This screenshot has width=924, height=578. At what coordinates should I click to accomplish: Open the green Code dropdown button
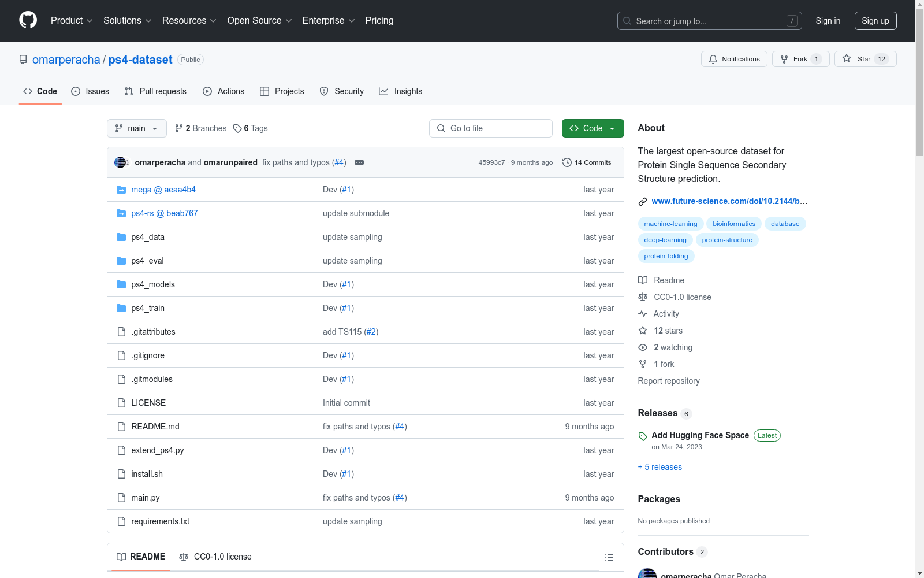tap(593, 128)
